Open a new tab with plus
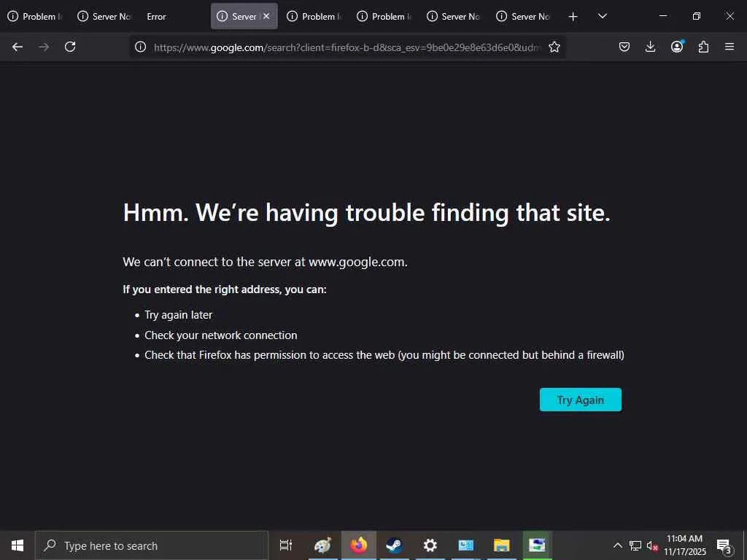 point(573,17)
